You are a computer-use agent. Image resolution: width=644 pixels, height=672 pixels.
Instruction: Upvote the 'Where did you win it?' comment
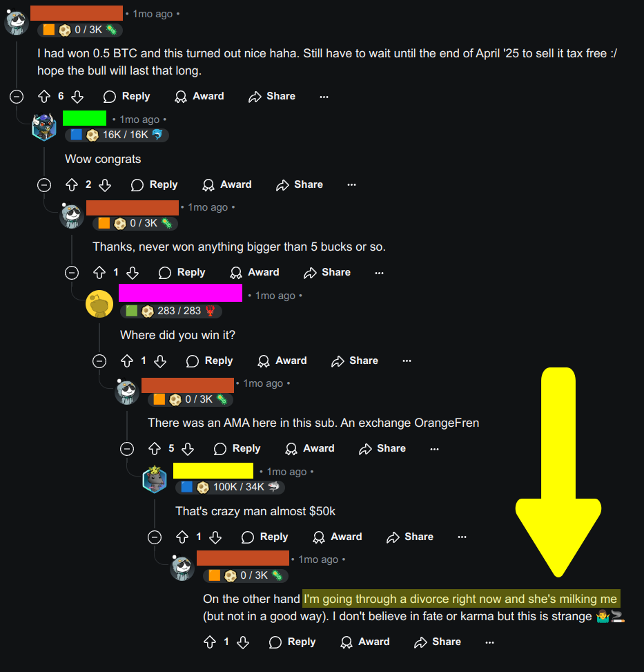pyautogui.click(x=127, y=361)
